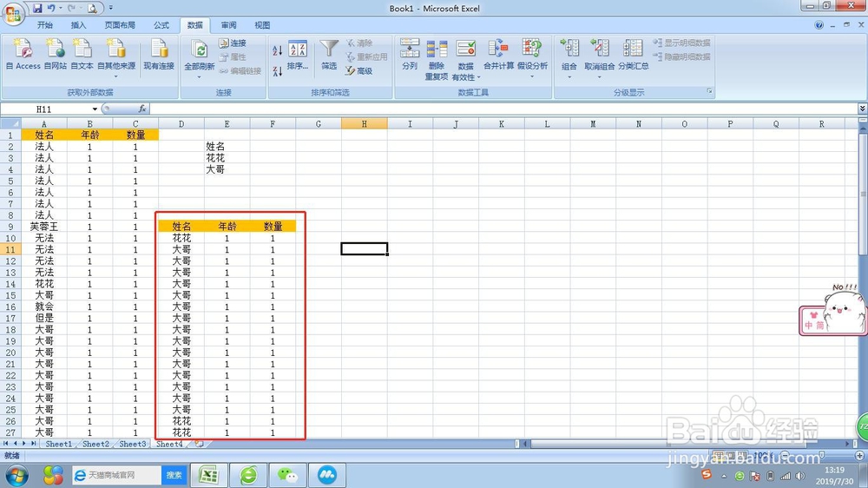Image resolution: width=868 pixels, height=488 pixels.
Task: Open the Sheet3 worksheet tab
Action: (x=133, y=444)
